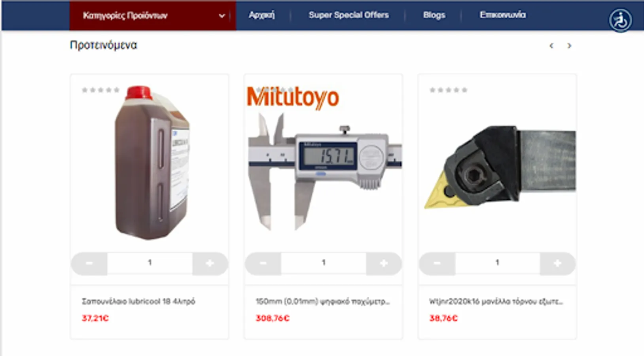Decrease quantity of lubricool soap oil

[x=89, y=263]
